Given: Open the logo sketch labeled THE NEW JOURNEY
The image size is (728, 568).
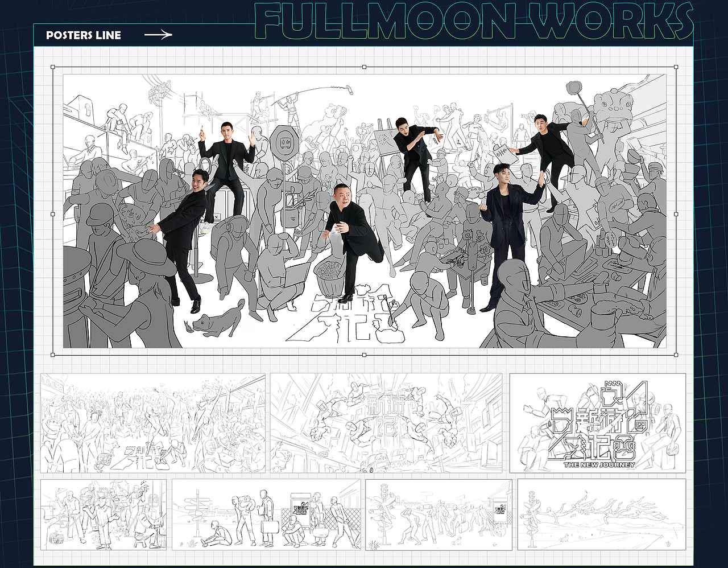Looking at the screenshot, I should (x=598, y=423).
